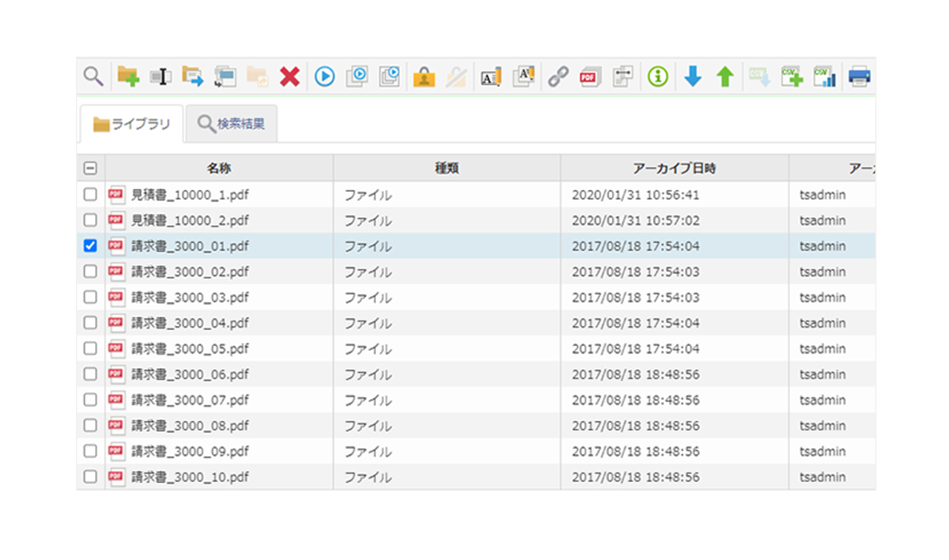This screenshot has width=949, height=560.
Task: Click the padlock lock icon
Action: pyautogui.click(x=424, y=76)
